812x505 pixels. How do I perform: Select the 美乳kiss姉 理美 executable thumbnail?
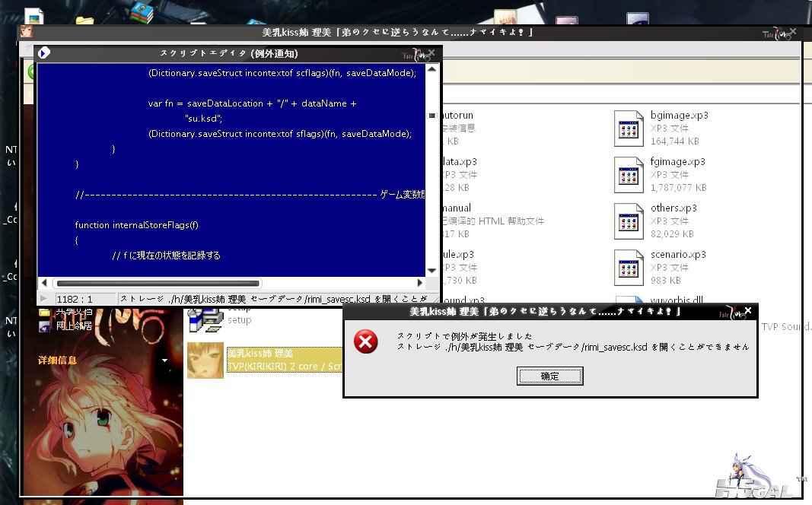pyautogui.click(x=205, y=360)
